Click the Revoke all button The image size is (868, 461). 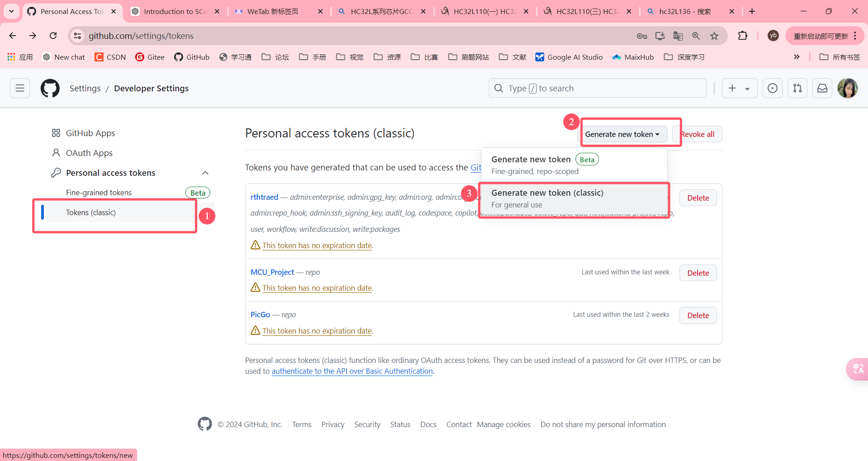(697, 134)
